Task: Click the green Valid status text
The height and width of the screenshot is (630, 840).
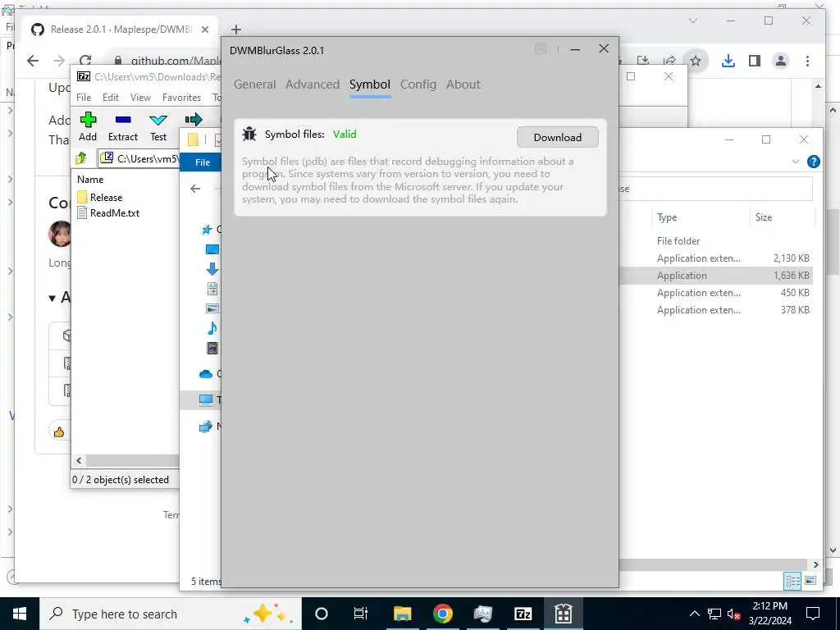Action: click(x=345, y=135)
